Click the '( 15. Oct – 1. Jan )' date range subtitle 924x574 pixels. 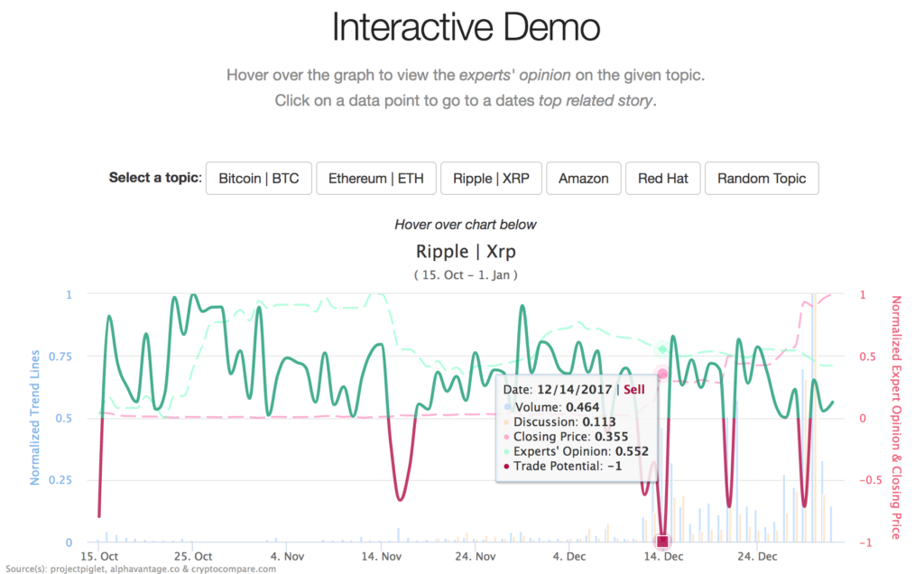pyautogui.click(x=466, y=274)
